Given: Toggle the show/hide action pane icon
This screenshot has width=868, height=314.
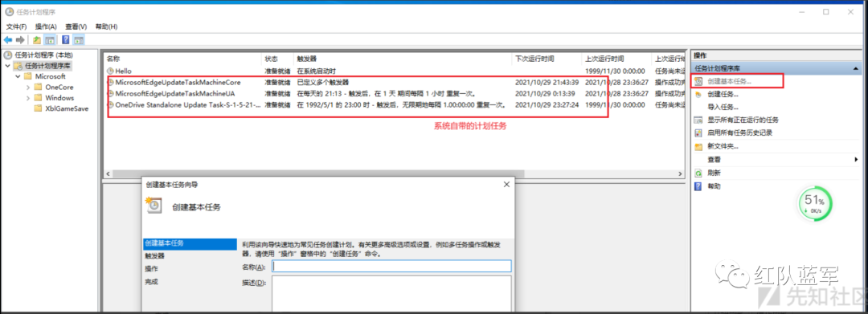Looking at the screenshot, I should coord(79,40).
